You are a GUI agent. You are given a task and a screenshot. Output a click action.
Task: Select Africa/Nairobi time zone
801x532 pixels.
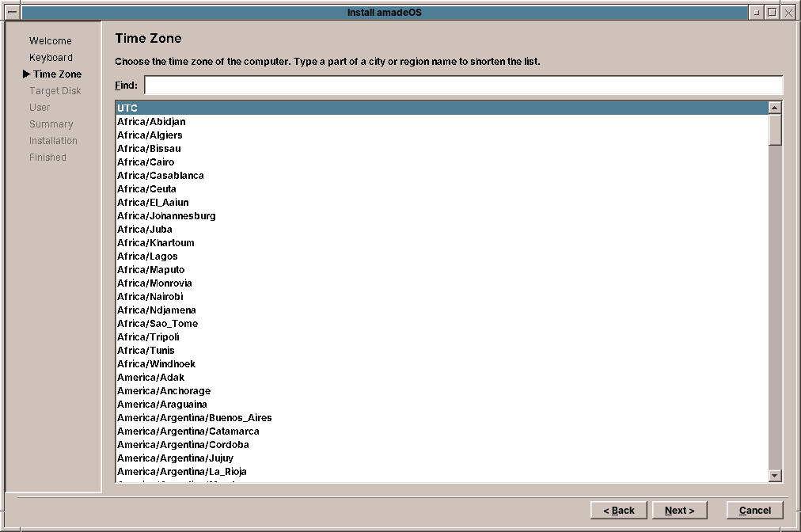pos(442,296)
